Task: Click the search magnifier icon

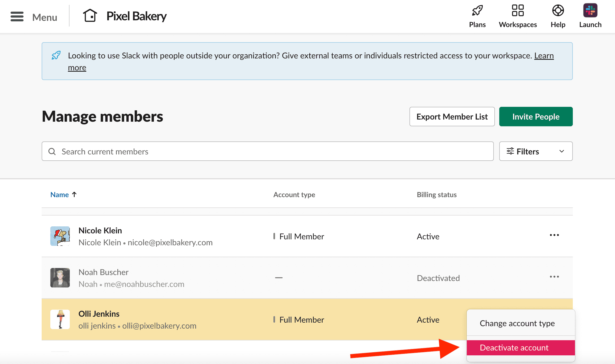Action: pos(52,151)
